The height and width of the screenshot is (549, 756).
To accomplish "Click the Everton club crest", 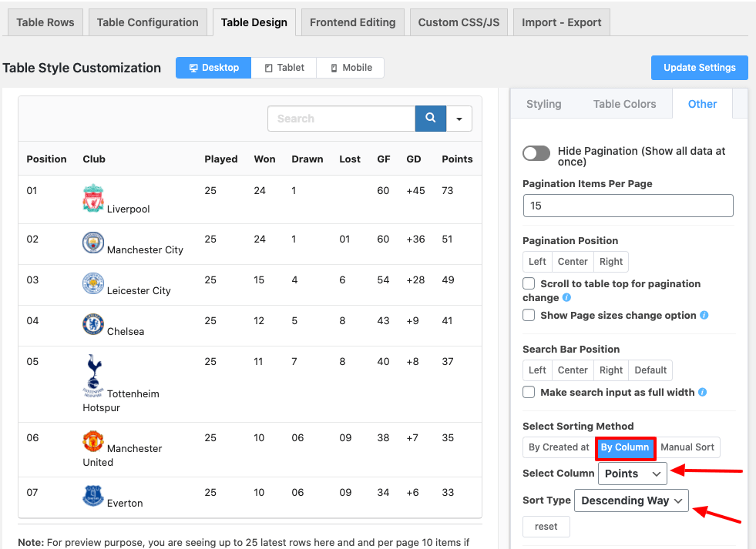I will click(93, 496).
